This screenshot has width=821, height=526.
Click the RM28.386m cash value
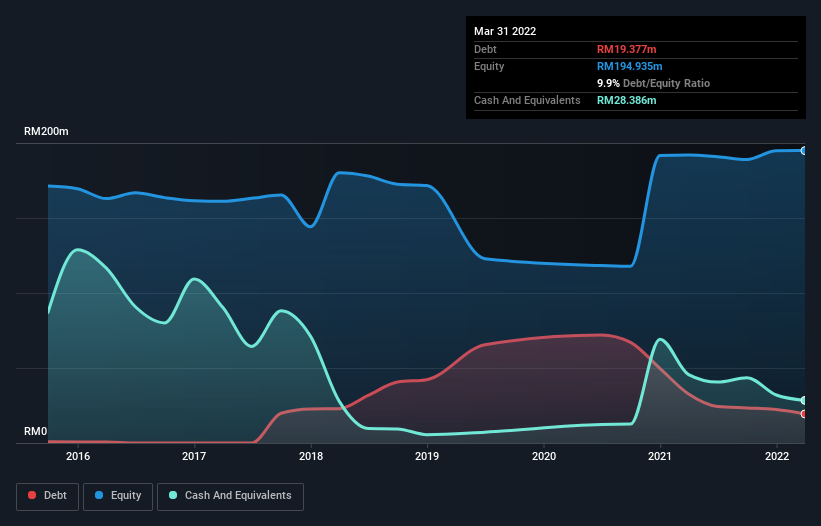(626, 100)
